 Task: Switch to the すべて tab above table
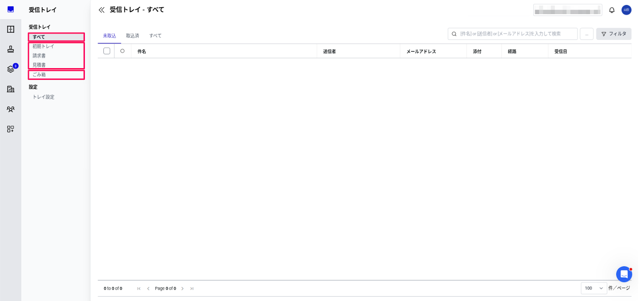click(x=155, y=36)
